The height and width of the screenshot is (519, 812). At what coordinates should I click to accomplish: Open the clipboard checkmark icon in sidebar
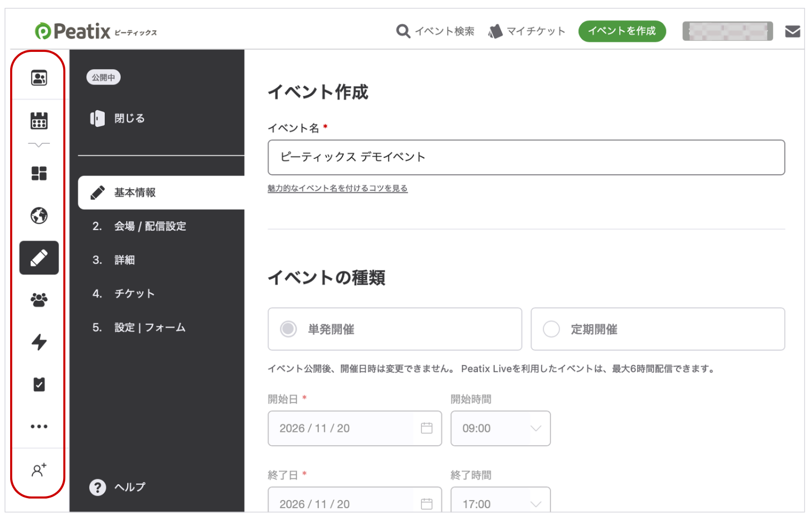pos(39,384)
